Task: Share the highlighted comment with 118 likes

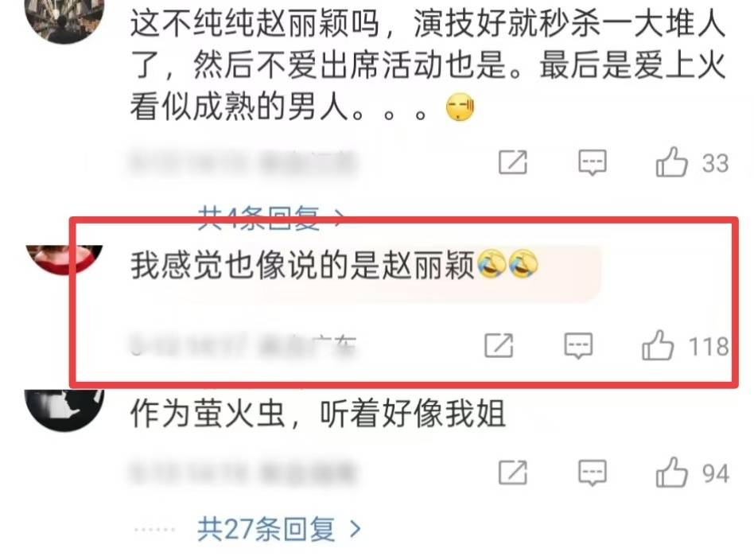Action: (499, 345)
